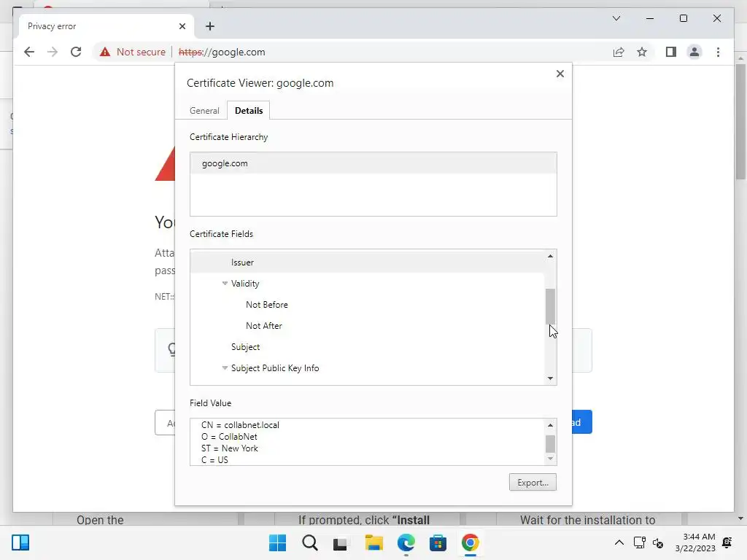Click Field Value scroll up arrow
Viewport: 747px width, 560px height.
tap(550, 425)
